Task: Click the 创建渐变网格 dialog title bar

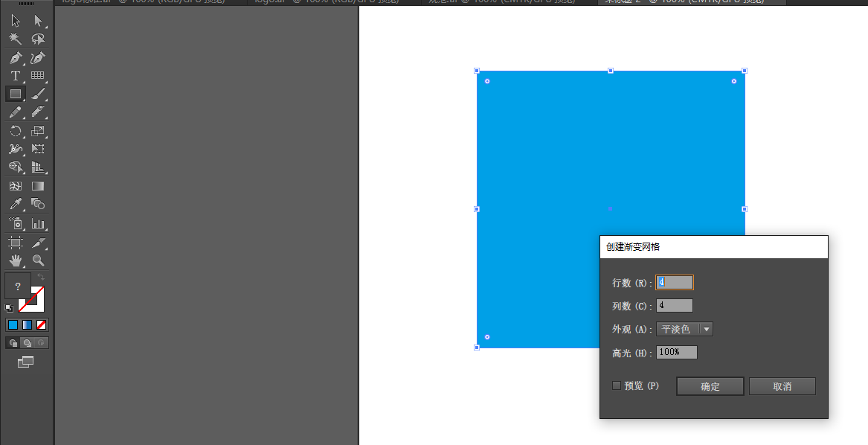Action: [714, 247]
